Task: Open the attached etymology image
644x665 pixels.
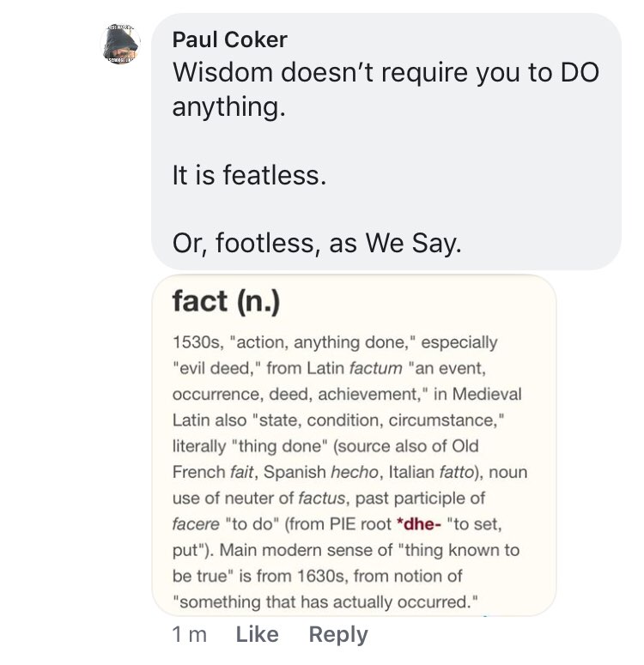Action: 354,444
